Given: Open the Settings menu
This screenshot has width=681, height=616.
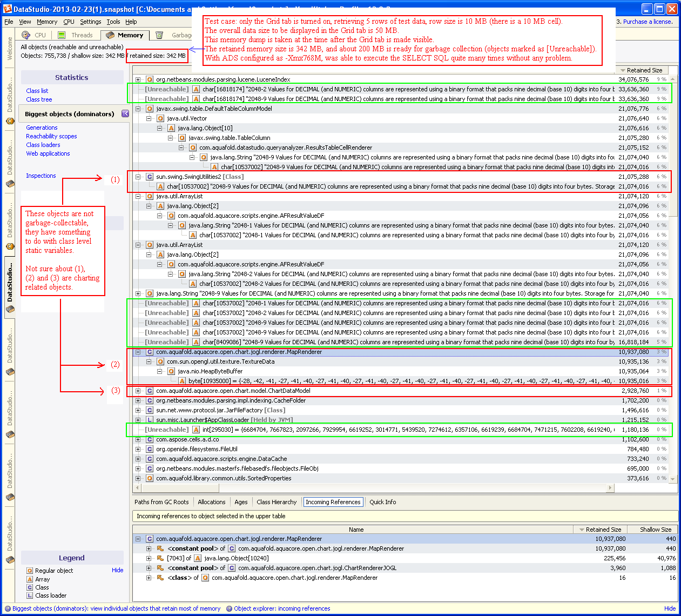Looking at the screenshot, I should click(x=90, y=22).
